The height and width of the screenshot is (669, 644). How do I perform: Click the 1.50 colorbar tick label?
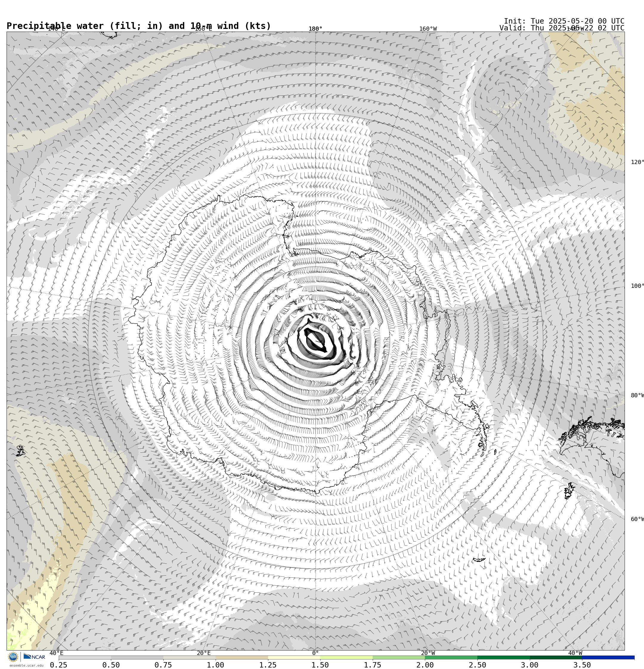tap(321, 665)
